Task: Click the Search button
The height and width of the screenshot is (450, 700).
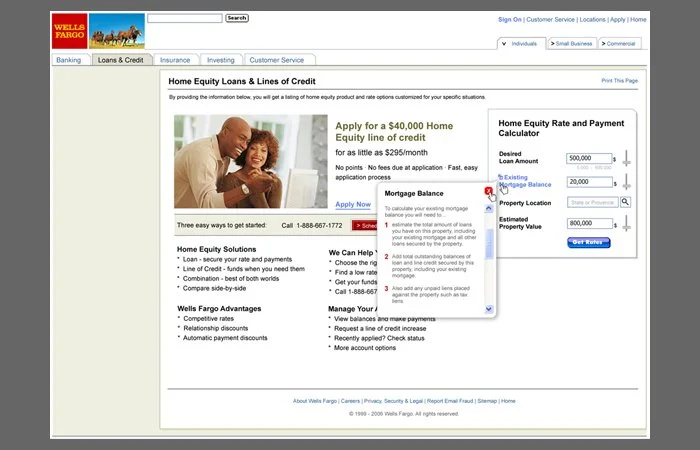Action: coord(237,18)
